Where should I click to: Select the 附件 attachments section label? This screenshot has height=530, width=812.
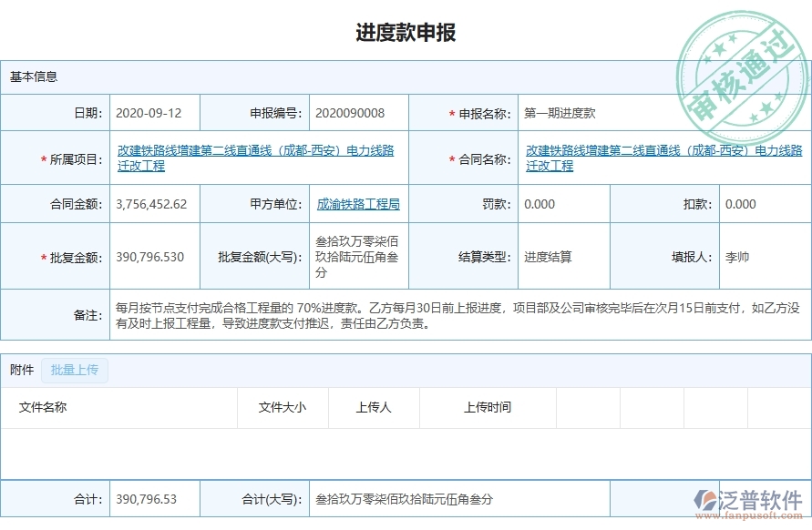click(21, 371)
